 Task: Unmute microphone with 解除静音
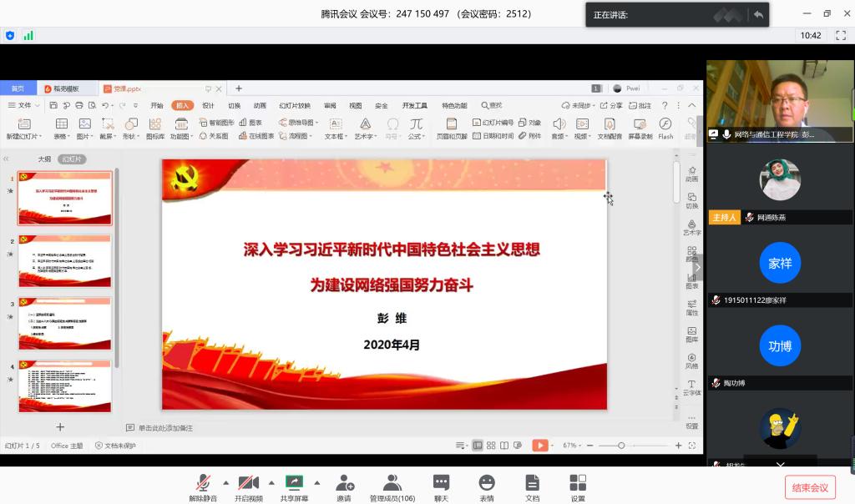[x=203, y=487]
